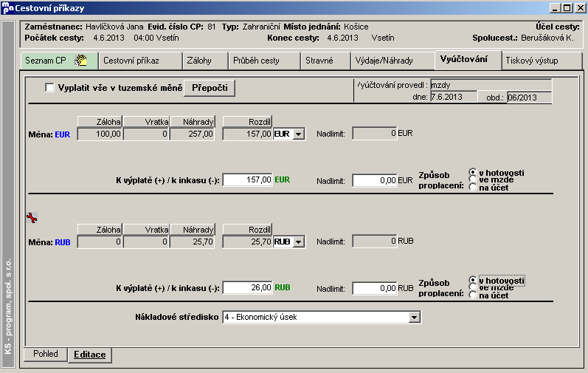
Task: Minimize the Cestovní příkazy window
Action: pyautogui.click(x=556, y=8)
